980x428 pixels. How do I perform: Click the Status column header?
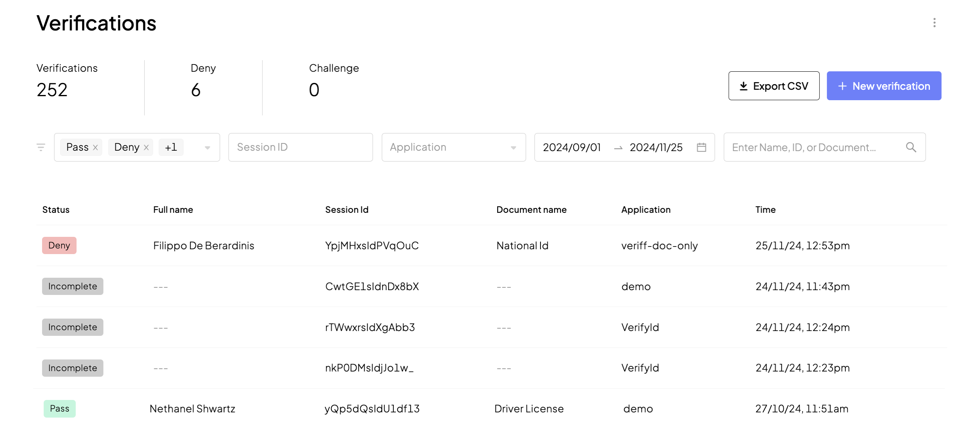[x=56, y=210]
